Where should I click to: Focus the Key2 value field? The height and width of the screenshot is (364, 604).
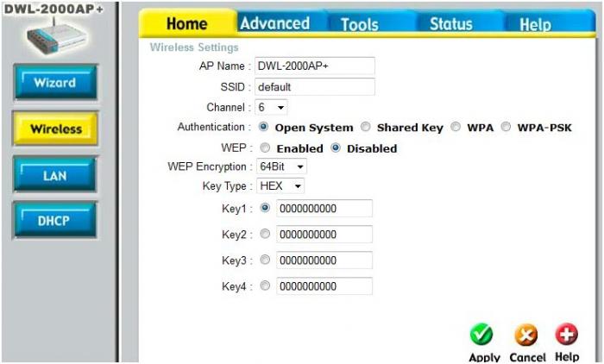324,235
